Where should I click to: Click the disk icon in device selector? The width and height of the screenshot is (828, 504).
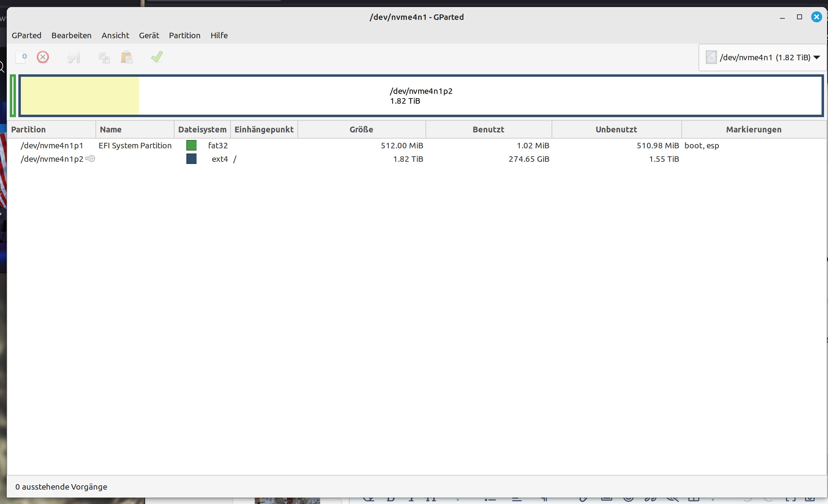point(711,57)
